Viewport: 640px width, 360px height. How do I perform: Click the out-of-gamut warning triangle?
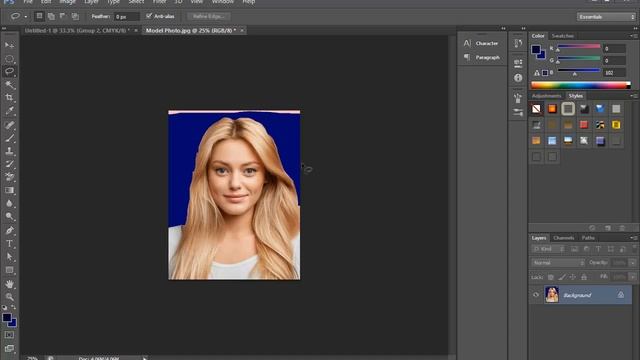(x=537, y=73)
